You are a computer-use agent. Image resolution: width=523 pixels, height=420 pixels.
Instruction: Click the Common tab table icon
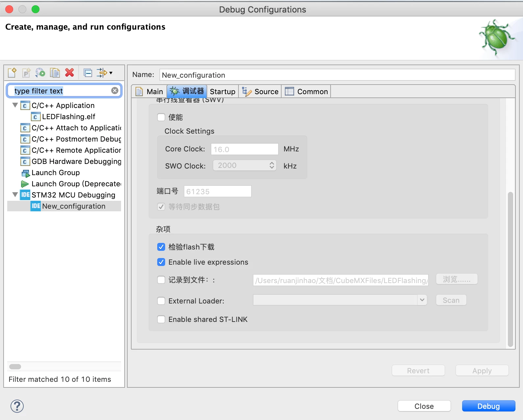(x=289, y=91)
